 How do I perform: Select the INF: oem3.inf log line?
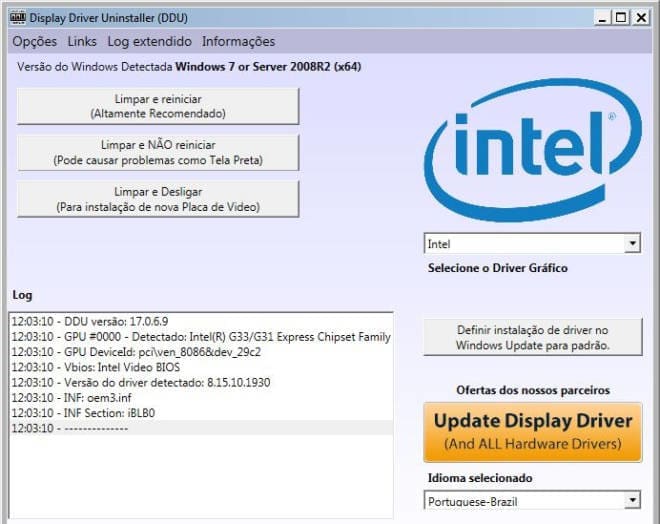tap(201, 397)
